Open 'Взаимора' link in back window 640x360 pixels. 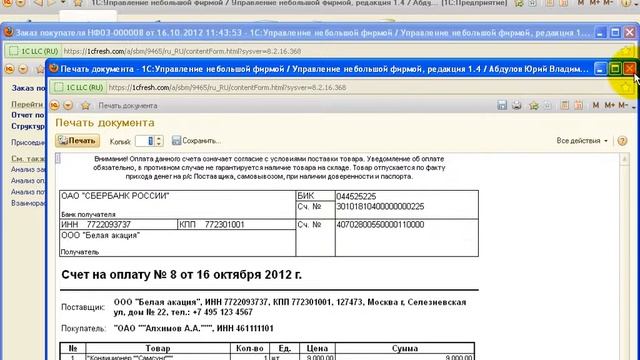28,203
